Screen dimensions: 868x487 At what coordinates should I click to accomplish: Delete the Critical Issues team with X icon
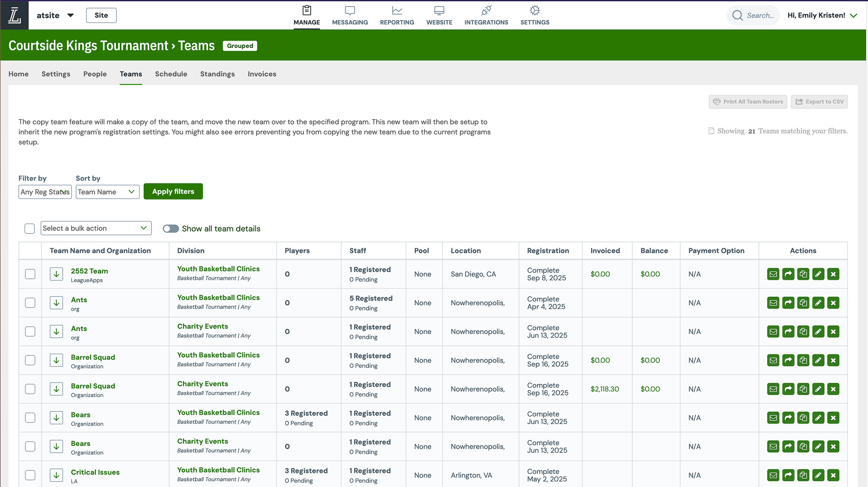(x=833, y=475)
